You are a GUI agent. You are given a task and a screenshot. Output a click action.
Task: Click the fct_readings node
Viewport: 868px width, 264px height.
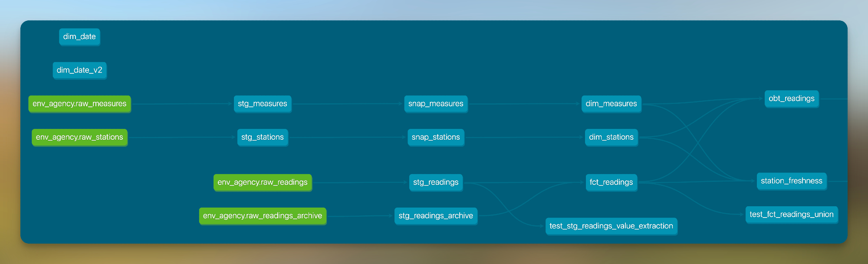click(611, 182)
